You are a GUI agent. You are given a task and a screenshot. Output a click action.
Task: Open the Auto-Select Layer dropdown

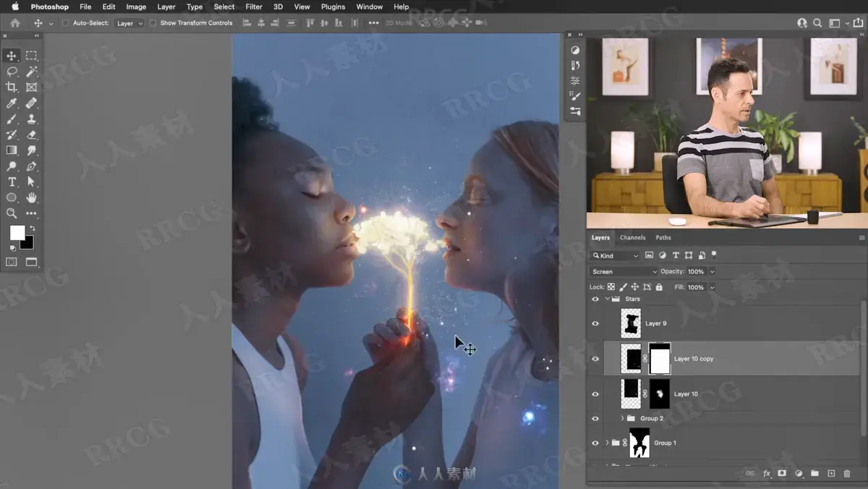coord(129,23)
